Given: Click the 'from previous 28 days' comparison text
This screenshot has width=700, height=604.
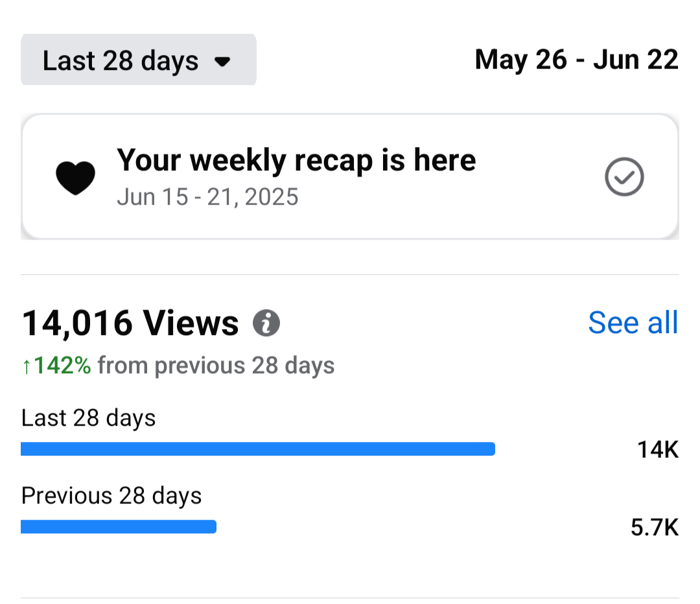Looking at the screenshot, I should [x=216, y=366].
